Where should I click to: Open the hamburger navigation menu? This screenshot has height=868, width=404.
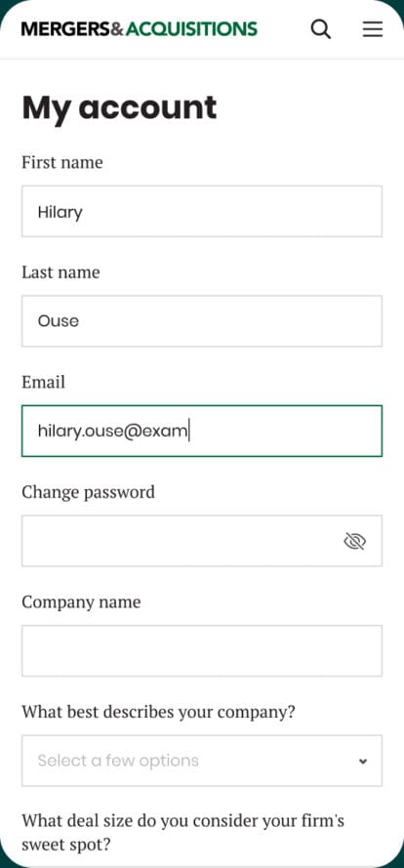point(373,28)
